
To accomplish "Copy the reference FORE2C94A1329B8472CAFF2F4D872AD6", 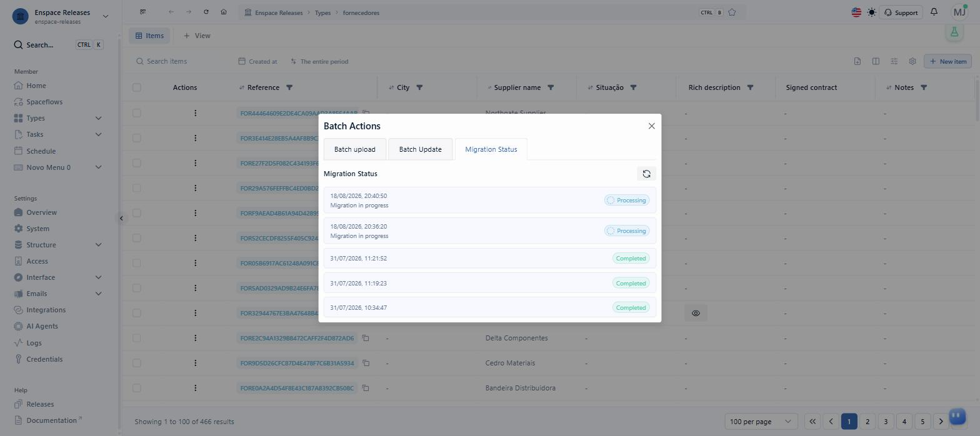I will tap(366, 338).
